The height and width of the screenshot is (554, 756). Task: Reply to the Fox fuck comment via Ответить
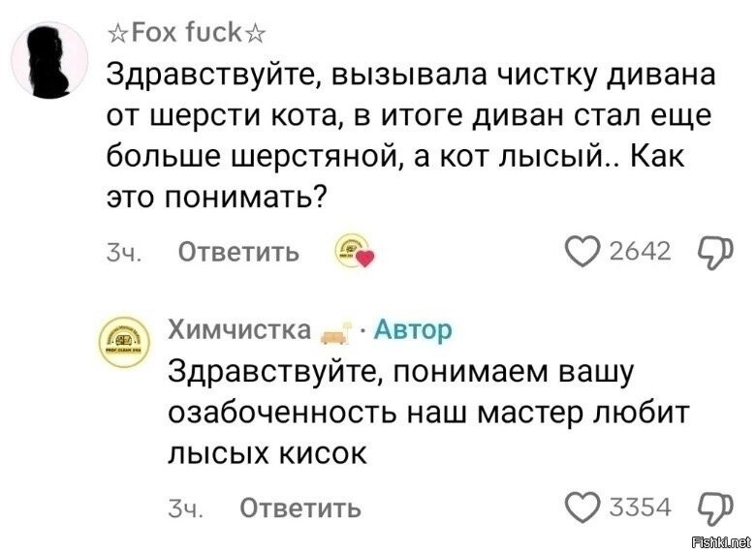tap(238, 253)
